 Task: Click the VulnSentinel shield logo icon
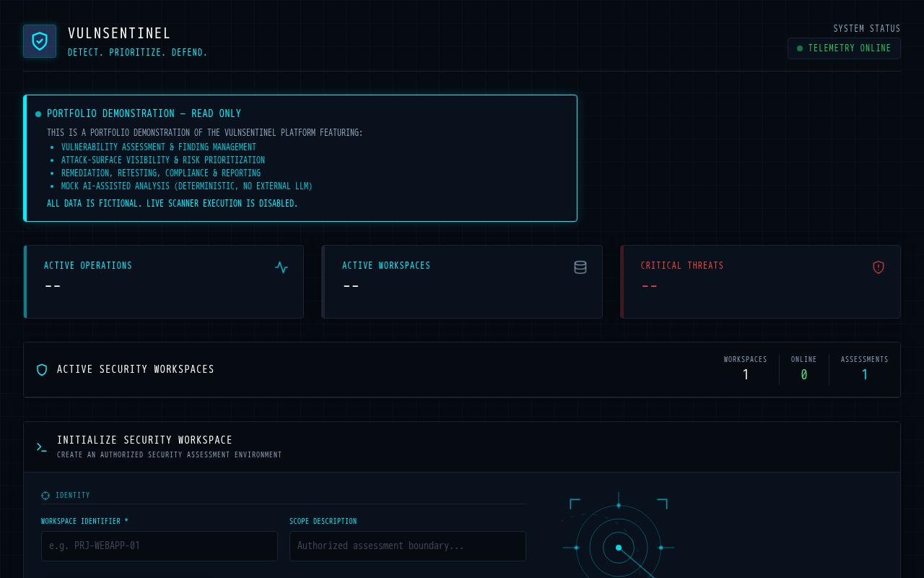click(40, 41)
